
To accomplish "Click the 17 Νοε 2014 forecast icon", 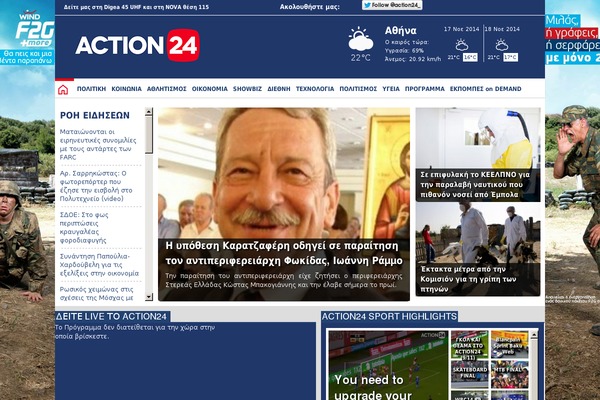I will tap(461, 45).
